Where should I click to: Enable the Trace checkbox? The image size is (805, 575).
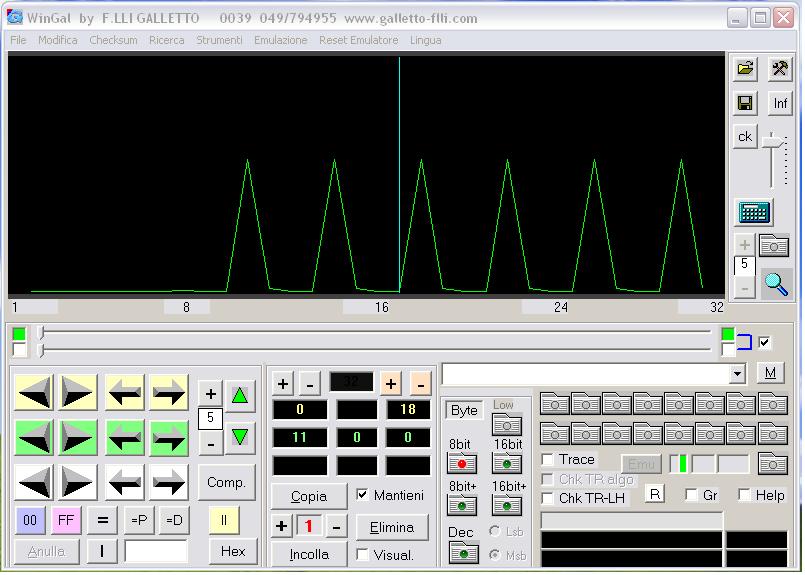[x=548, y=459]
